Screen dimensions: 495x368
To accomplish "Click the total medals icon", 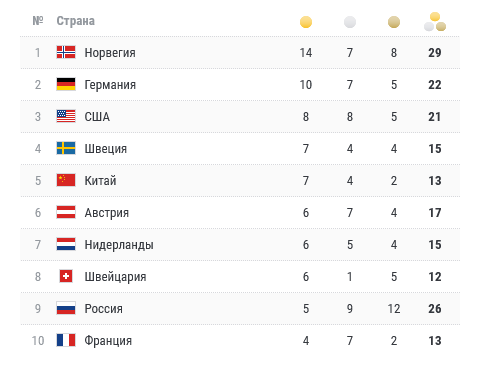I will tap(435, 22).
